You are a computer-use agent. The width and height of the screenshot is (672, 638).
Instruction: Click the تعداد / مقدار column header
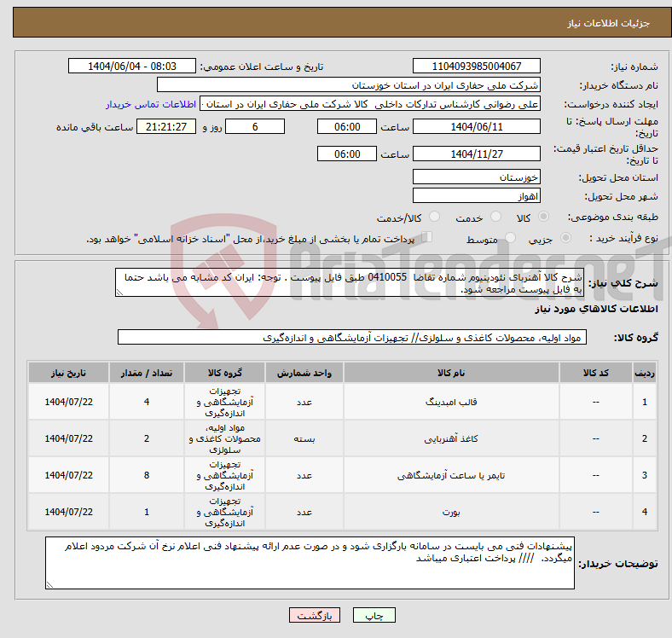point(147,373)
